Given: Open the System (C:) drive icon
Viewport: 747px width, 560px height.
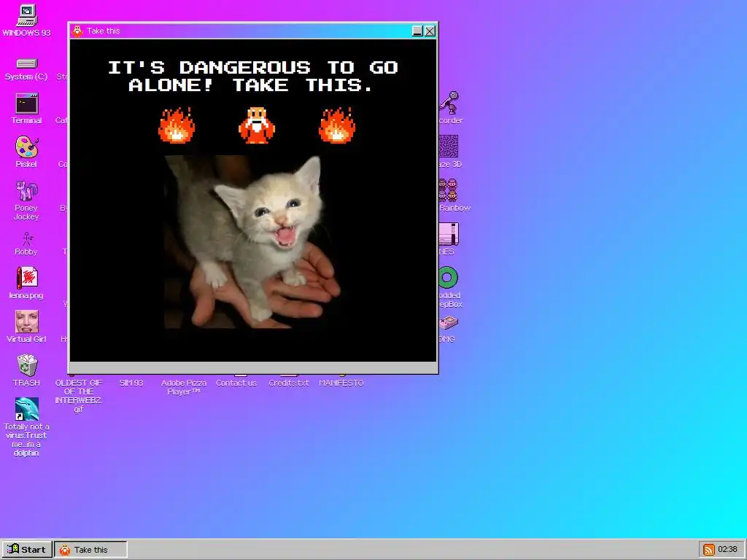Looking at the screenshot, I should (x=27, y=64).
